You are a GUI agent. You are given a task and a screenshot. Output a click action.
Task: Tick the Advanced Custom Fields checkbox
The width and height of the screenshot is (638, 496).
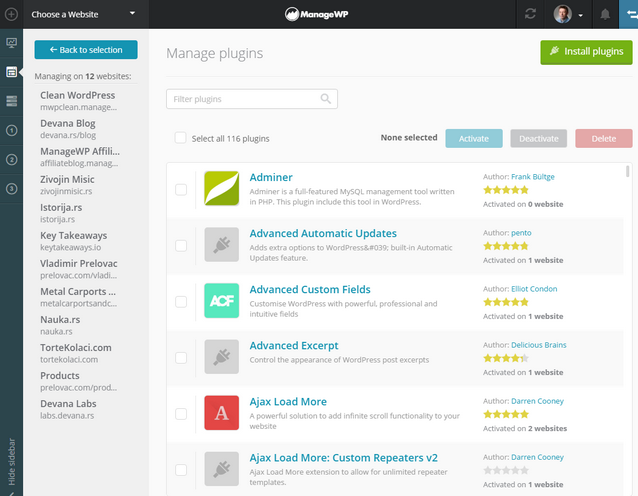tap(181, 302)
